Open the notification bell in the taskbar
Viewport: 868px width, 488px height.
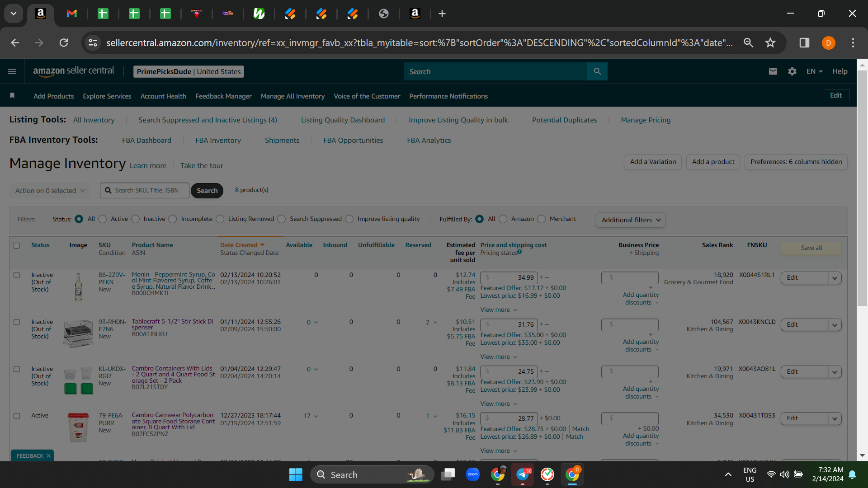pyautogui.click(x=852, y=474)
